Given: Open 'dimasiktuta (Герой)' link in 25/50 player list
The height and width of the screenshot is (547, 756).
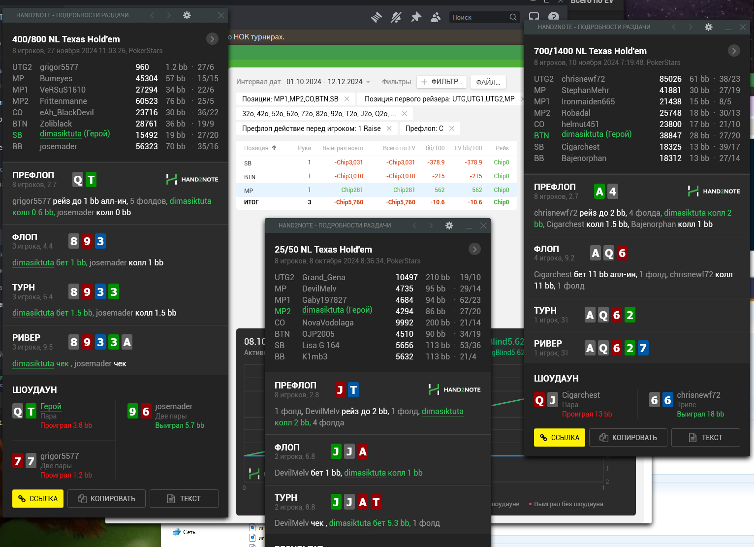Looking at the screenshot, I should [337, 310].
